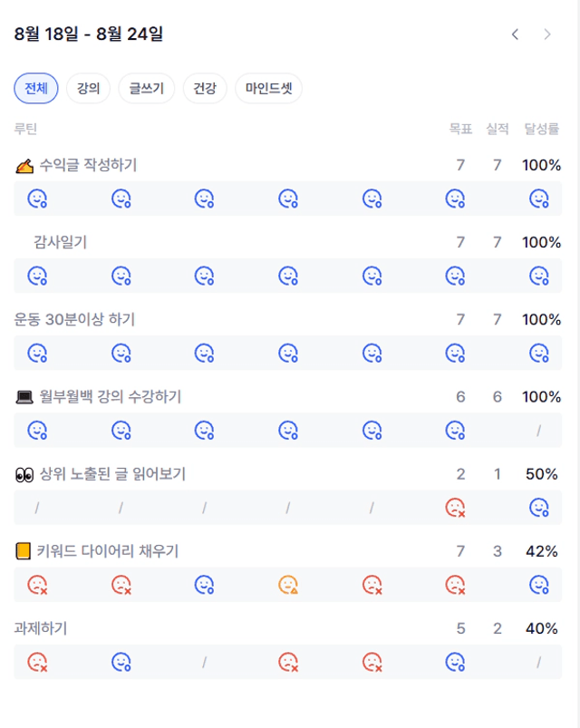
Task: Select the 전체 filter tab
Action: click(36, 89)
